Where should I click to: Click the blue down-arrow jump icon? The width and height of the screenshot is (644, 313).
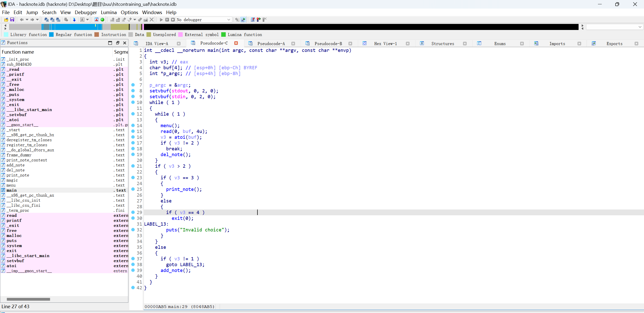pos(74,20)
